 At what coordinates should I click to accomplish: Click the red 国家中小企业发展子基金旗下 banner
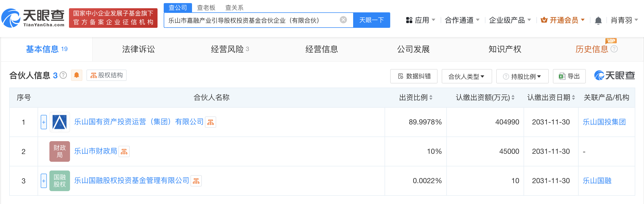click(x=113, y=18)
